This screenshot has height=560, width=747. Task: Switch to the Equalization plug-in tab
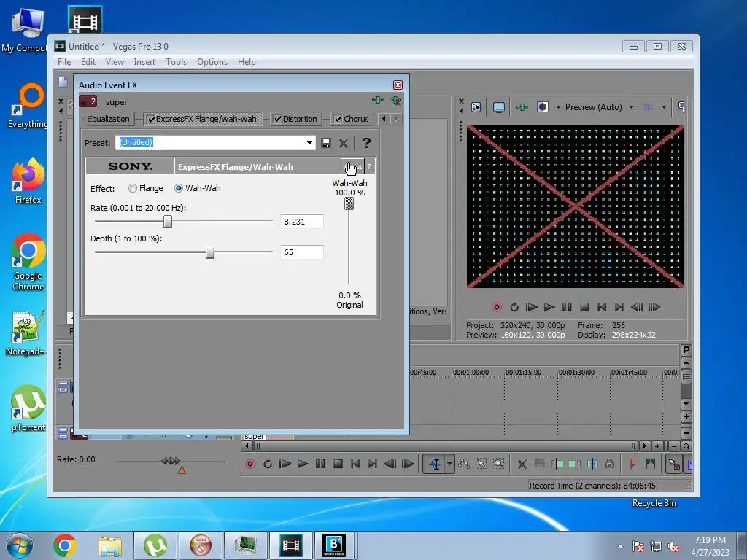click(108, 119)
